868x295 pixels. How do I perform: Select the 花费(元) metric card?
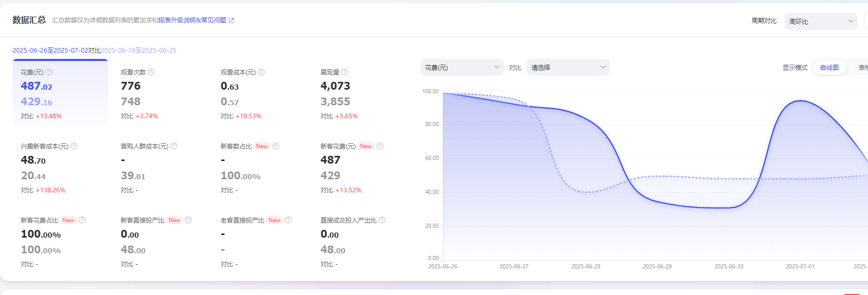pyautogui.click(x=60, y=94)
